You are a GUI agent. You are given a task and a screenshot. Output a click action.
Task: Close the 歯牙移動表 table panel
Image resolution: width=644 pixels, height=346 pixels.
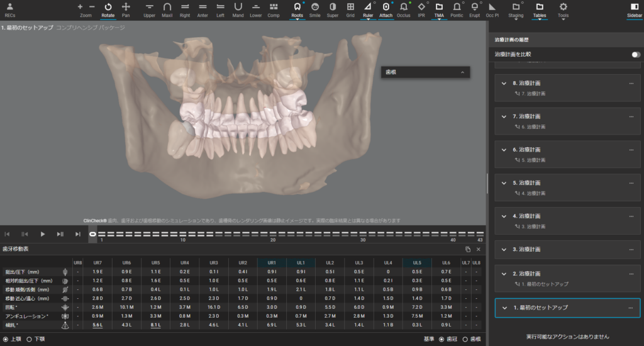[x=478, y=250]
